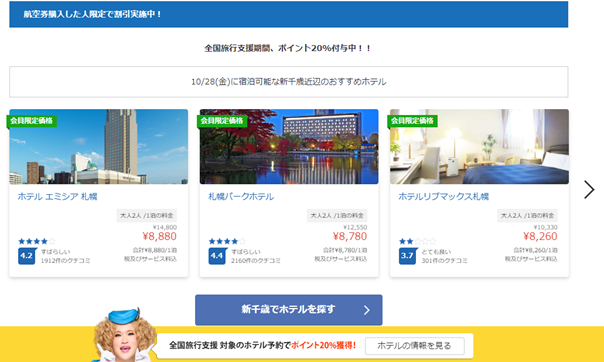This screenshot has width=604, height=362.
Task: Click the ¥8,780 discounted price
Action: click(x=350, y=236)
